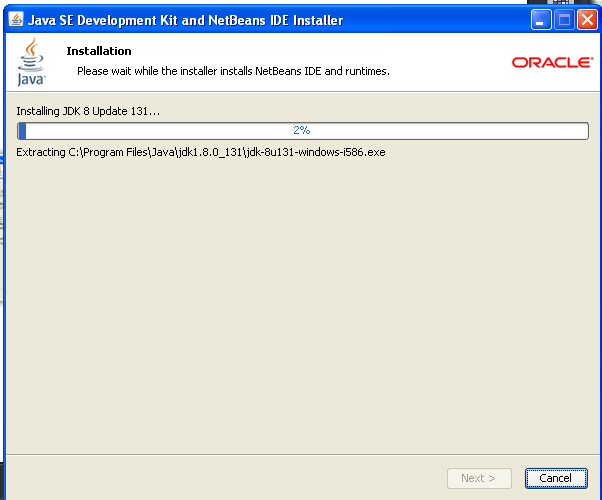Click the installer window title text
The width and height of the screenshot is (602, 500).
[185, 20]
